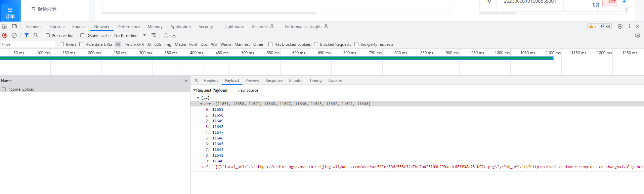
Task: Collapse the Request Payload section
Action: (195, 90)
